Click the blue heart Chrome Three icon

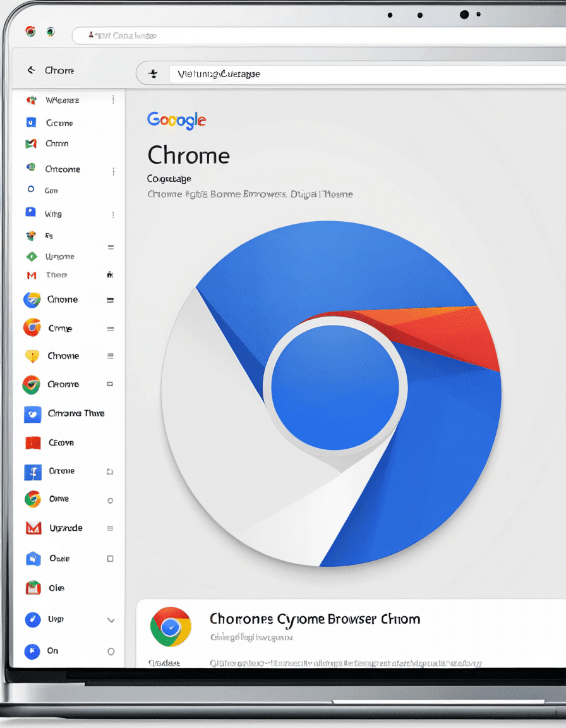coord(32,414)
